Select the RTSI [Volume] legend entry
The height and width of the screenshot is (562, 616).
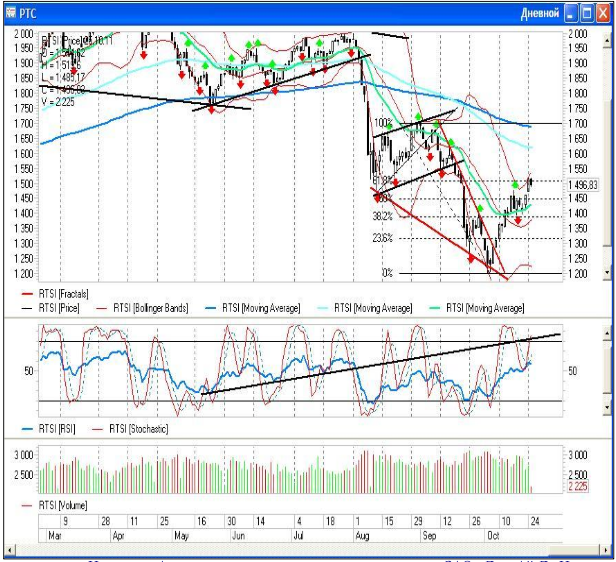coord(55,505)
